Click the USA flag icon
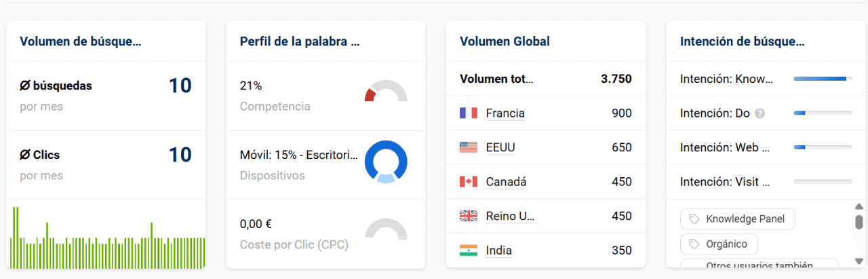Screen dimensions: 868x279 pos(469,147)
